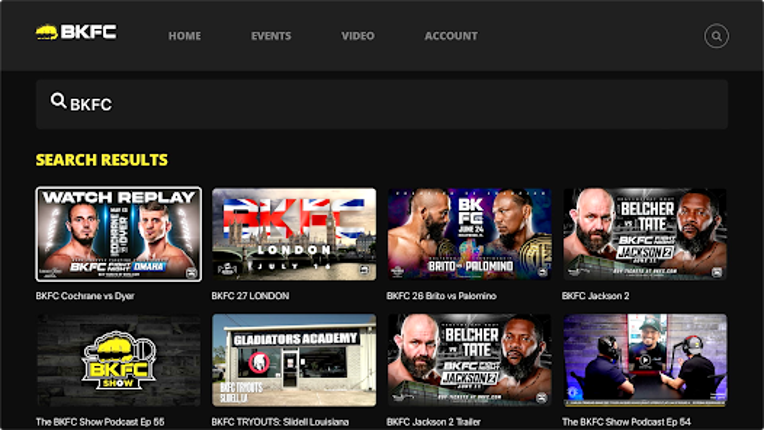Click 'The BKFC Show Podcast Ep 55' title

click(x=100, y=422)
